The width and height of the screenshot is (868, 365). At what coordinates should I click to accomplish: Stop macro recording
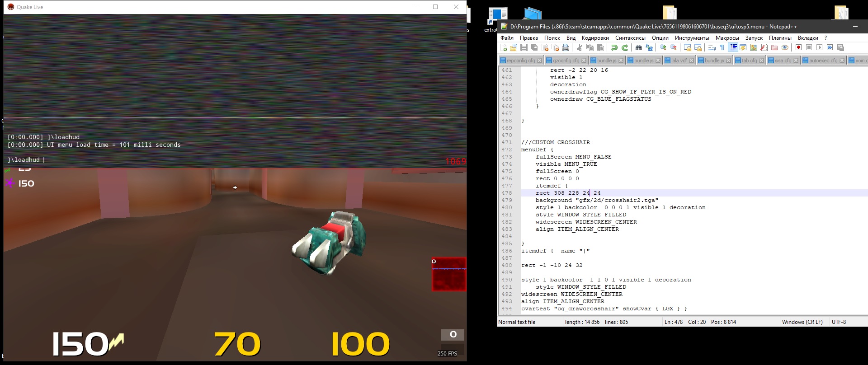click(x=809, y=47)
